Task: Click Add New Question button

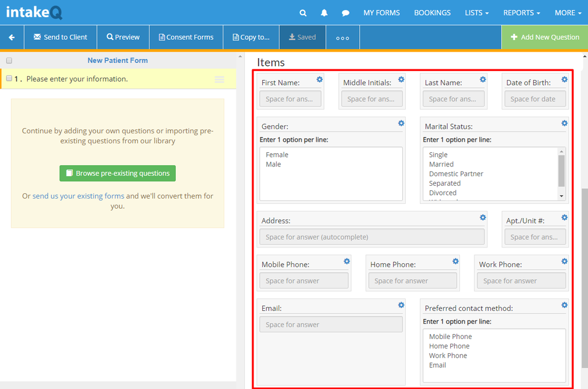Action: [x=545, y=37]
